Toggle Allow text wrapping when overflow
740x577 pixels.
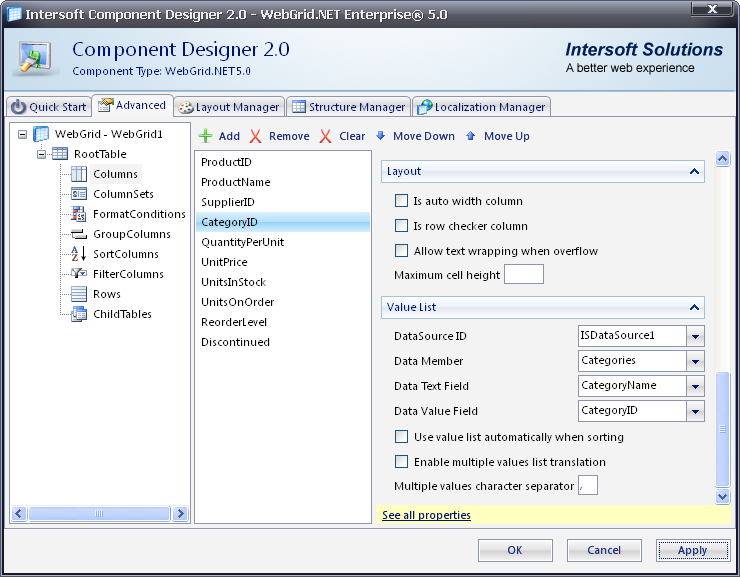401,251
